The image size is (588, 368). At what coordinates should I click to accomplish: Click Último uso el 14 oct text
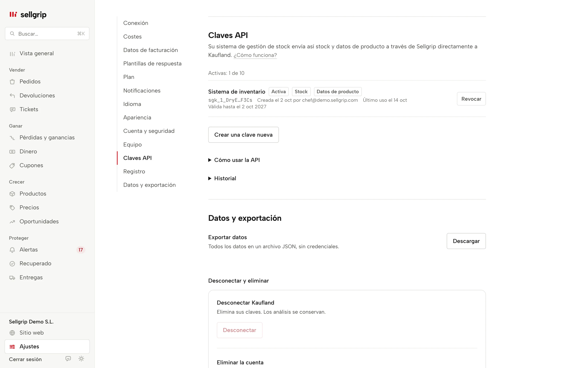pyautogui.click(x=385, y=100)
